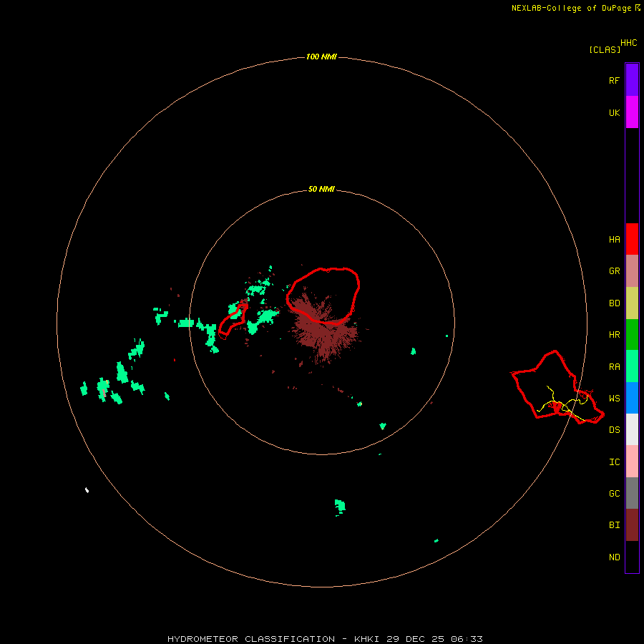Select the GR pinkish legend swatch
The height and width of the screenshot is (644, 644).
pyautogui.click(x=632, y=271)
